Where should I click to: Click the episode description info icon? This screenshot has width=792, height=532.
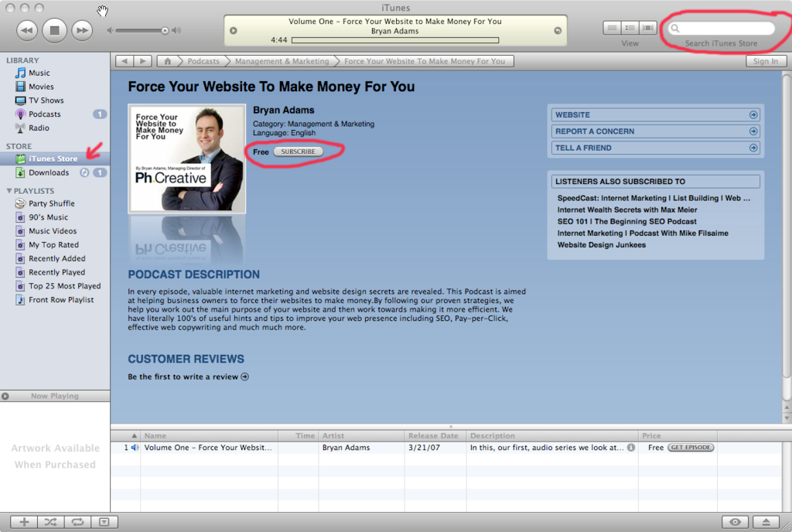631,447
